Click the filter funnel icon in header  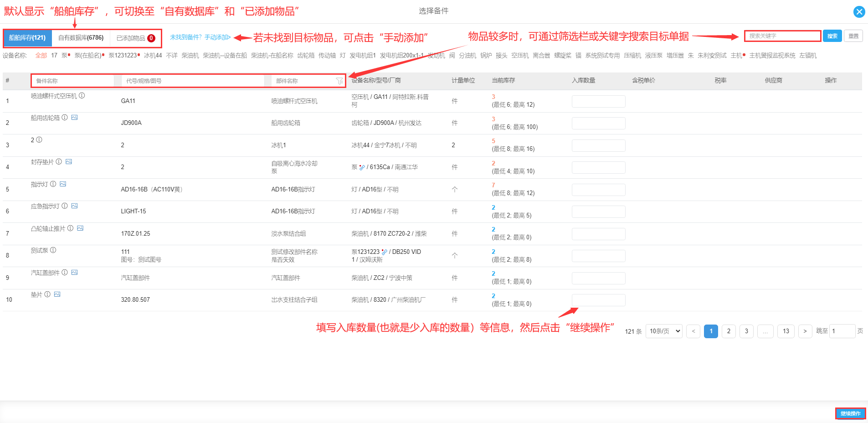[339, 81]
